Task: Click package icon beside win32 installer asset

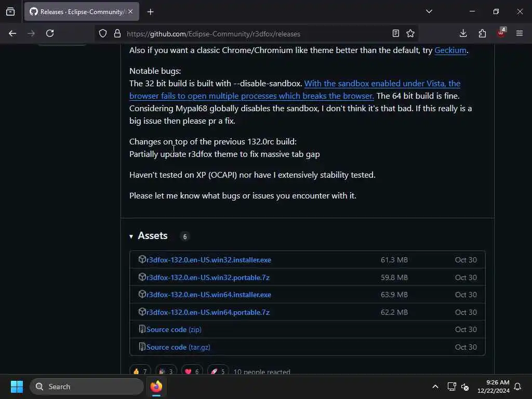Action: point(142,260)
